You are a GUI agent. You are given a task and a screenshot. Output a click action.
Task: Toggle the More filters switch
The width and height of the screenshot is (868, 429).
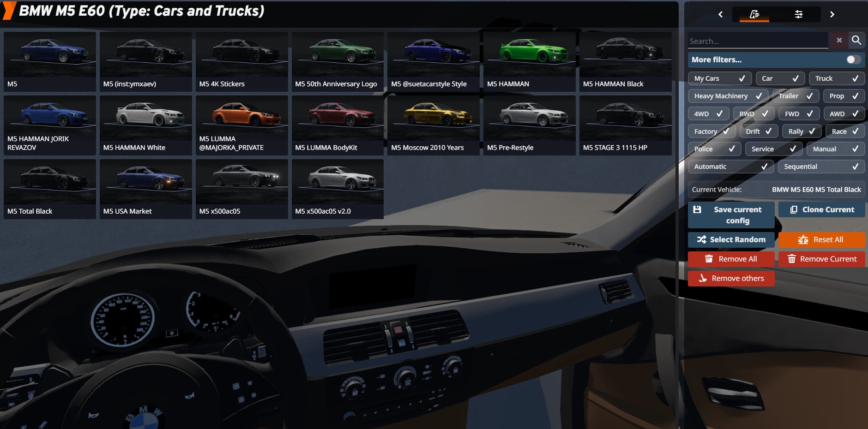pyautogui.click(x=853, y=60)
